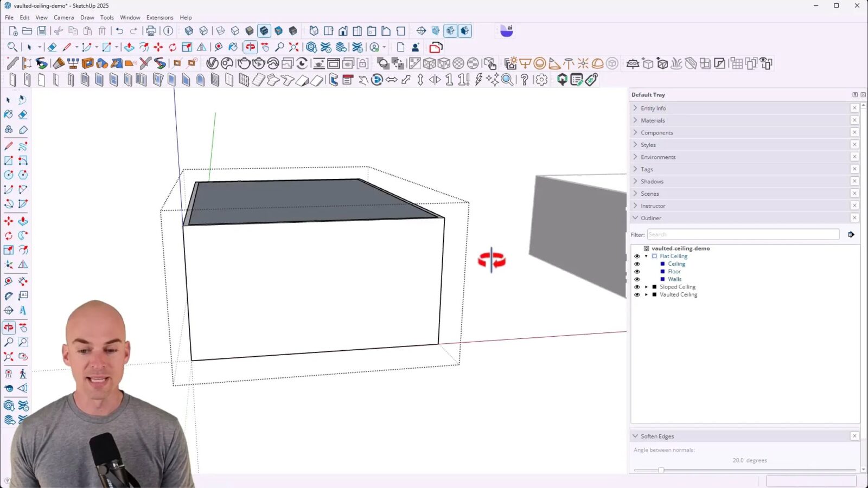Screen dimensions: 868x488
Task: Open the Extensions menu
Action: coord(159,17)
